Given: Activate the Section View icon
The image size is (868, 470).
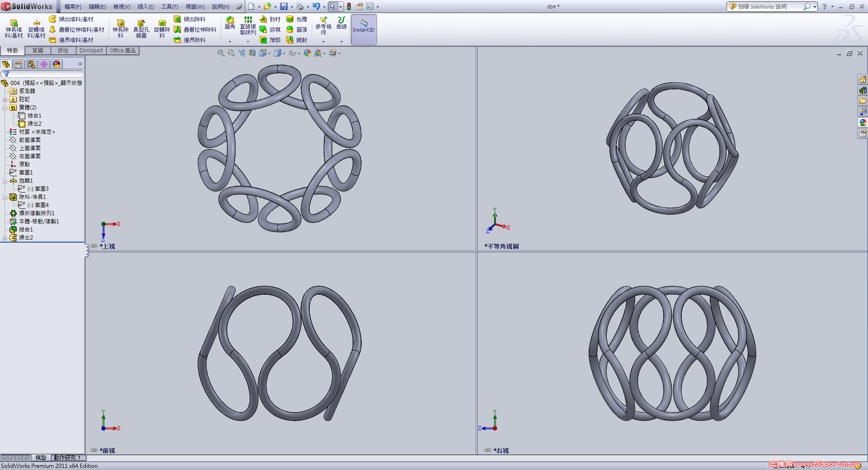Looking at the screenshot, I should [x=252, y=53].
